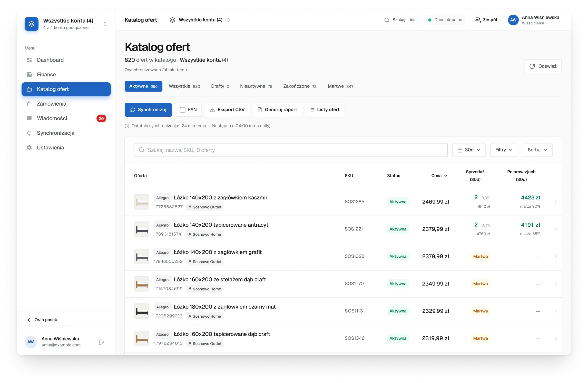Open the Zespół team button
The image size is (588, 383).
pos(486,20)
